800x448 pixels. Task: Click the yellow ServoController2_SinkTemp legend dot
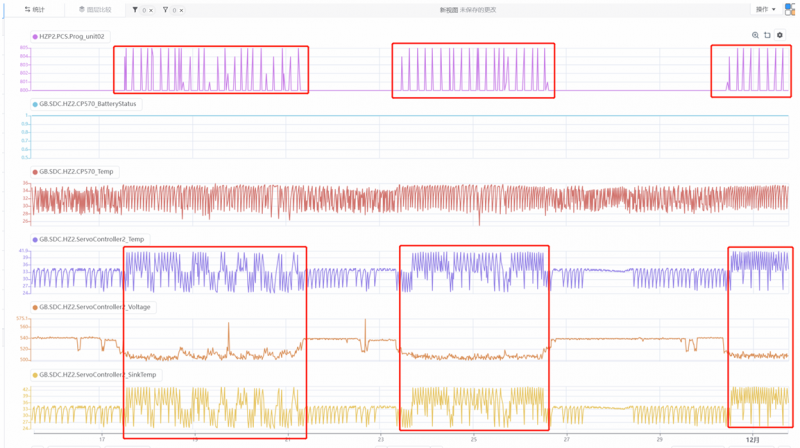tap(35, 375)
